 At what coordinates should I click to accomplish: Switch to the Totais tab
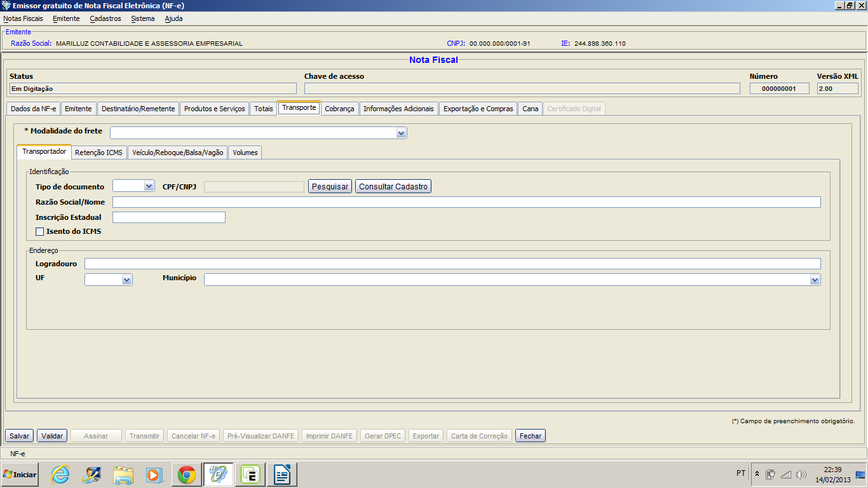263,109
